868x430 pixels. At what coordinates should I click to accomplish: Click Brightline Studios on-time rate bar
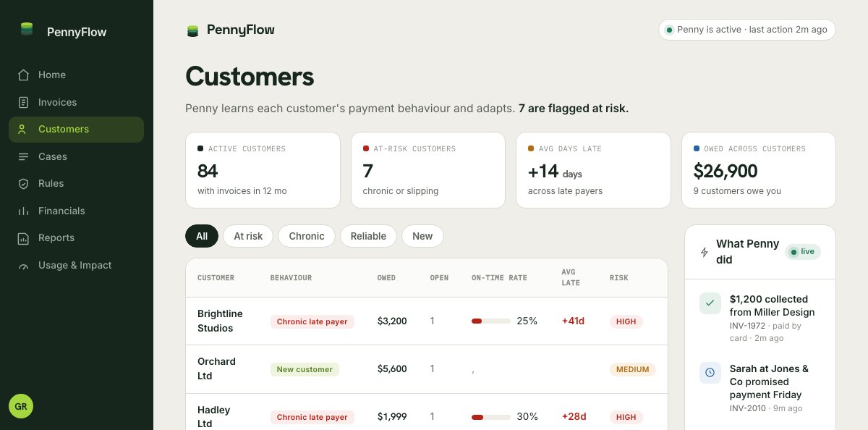point(491,321)
